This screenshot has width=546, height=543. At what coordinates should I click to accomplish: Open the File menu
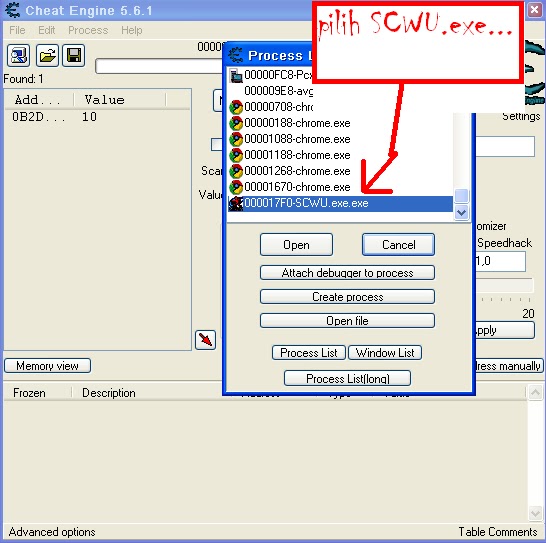pyautogui.click(x=17, y=30)
